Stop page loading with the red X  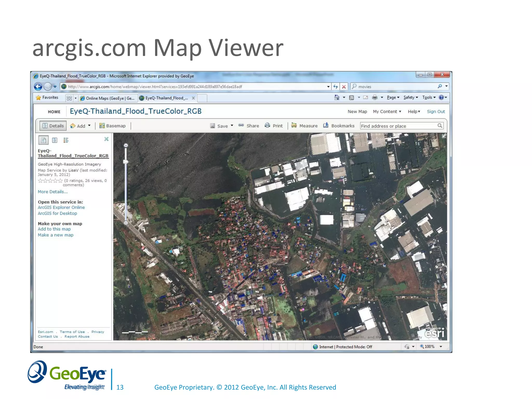click(344, 87)
